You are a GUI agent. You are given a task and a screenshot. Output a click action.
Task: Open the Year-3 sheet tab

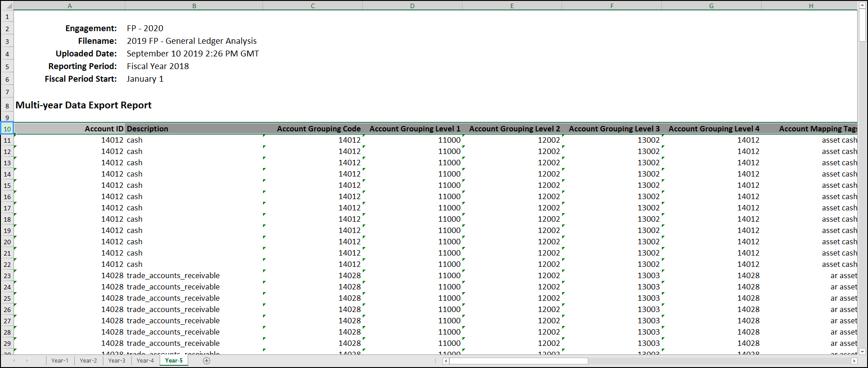tap(117, 360)
